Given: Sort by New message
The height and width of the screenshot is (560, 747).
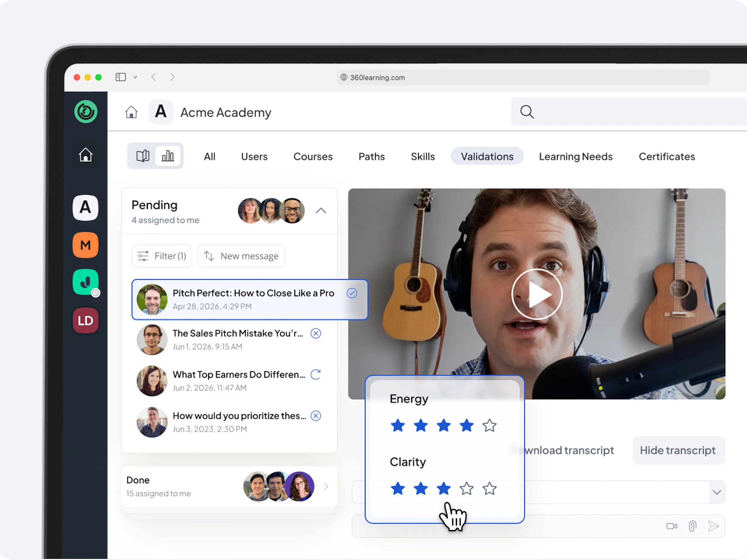Looking at the screenshot, I should pos(241,256).
